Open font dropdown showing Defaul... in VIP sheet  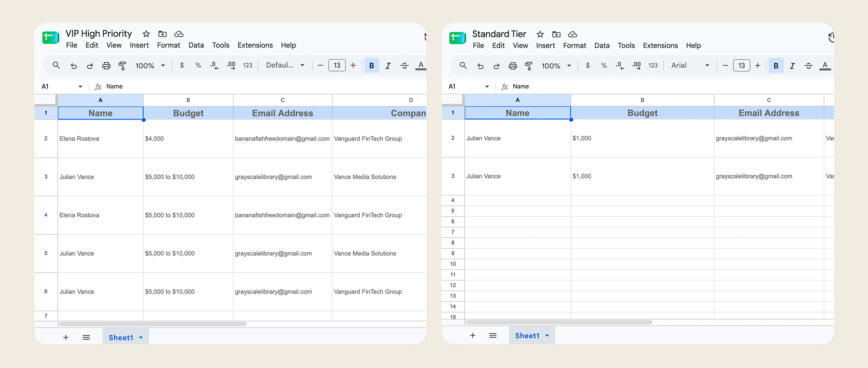(x=285, y=65)
